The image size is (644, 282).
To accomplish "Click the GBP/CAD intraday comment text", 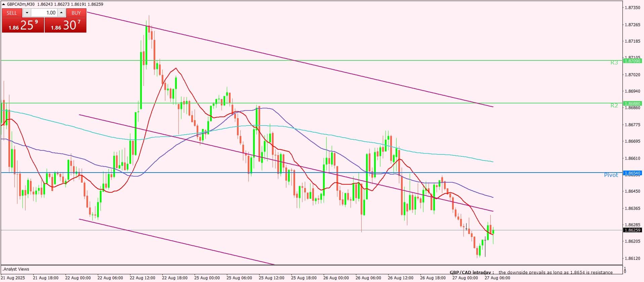I will [531, 272].
